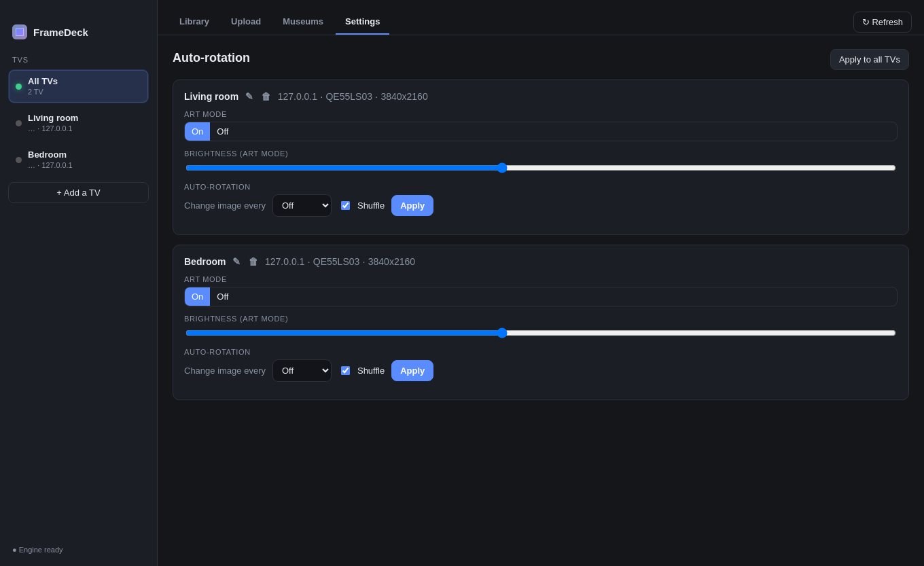924x566 pixels.
Task: Switch to the Upload tab
Action: click(x=246, y=21)
